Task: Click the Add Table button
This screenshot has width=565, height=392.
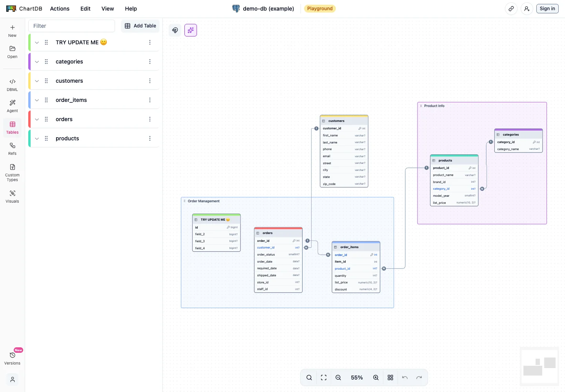Action: [x=140, y=26]
